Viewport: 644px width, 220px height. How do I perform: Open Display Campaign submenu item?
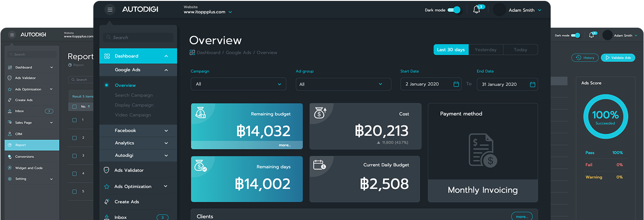pyautogui.click(x=134, y=105)
